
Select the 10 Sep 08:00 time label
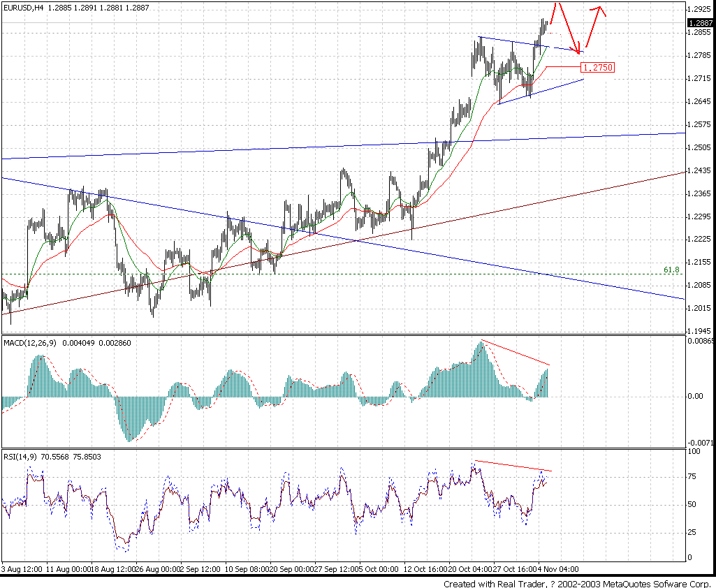point(247,569)
